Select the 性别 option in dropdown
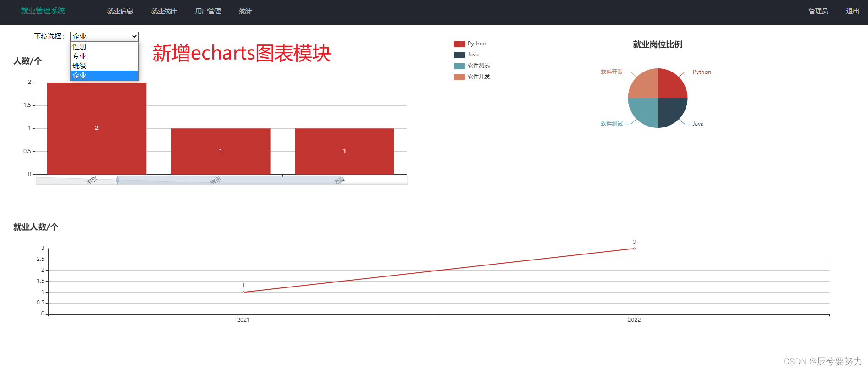This screenshot has height=370, width=868. tap(105, 46)
